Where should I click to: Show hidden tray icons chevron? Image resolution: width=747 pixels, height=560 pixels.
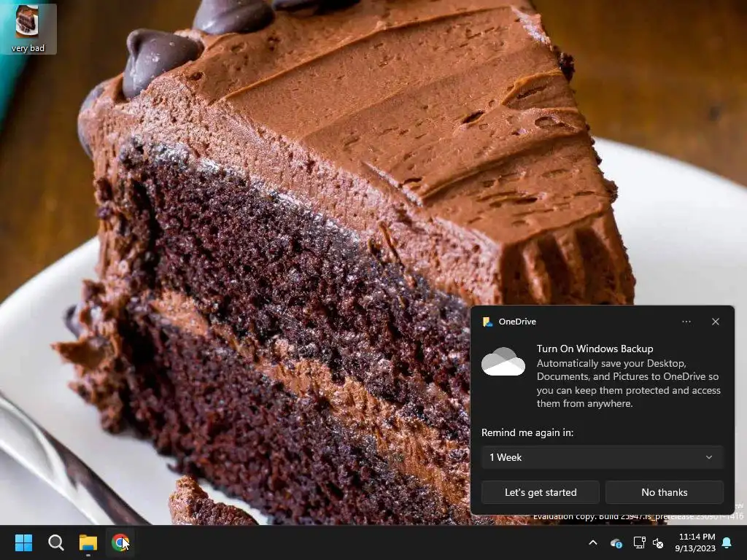[592, 542]
